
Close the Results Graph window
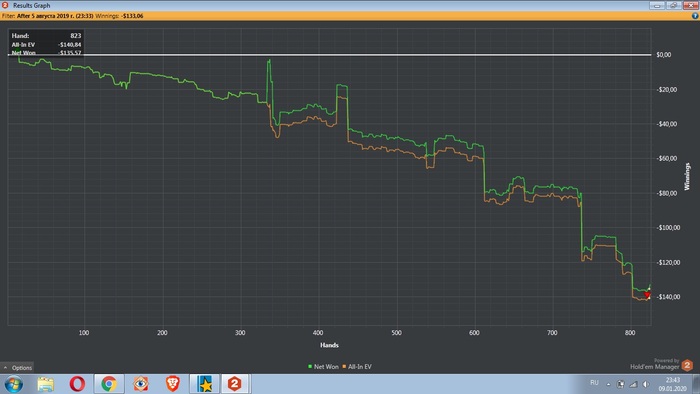point(691,5)
